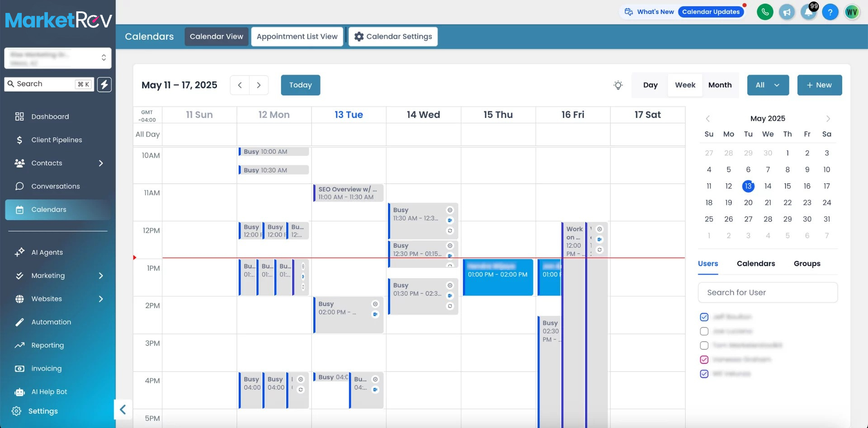Click the 13 Tue column header
This screenshot has width=868, height=428.
349,115
